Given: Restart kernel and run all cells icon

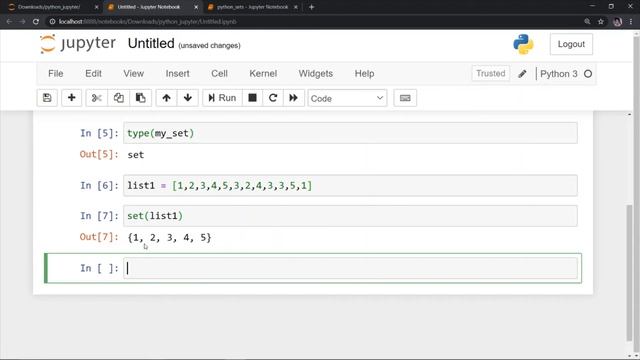Looking at the screenshot, I should tap(293, 98).
